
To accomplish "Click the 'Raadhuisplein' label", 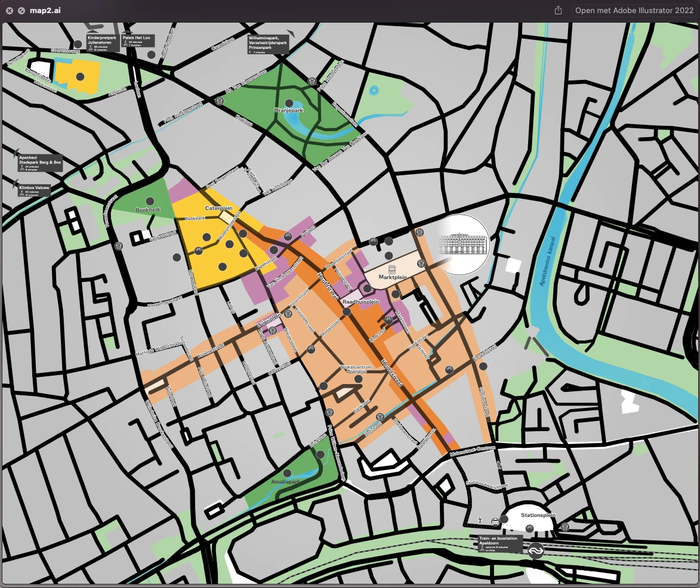I will point(360,302).
